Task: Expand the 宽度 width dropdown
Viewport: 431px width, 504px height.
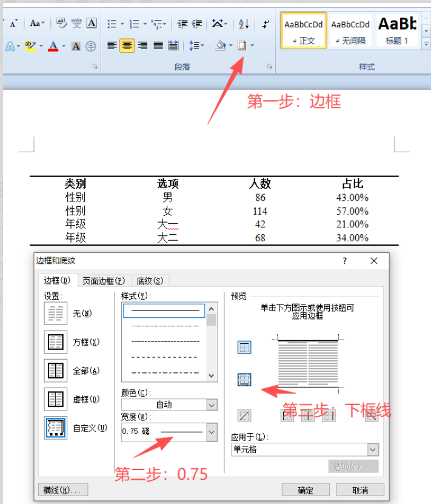Action: pyautogui.click(x=212, y=432)
